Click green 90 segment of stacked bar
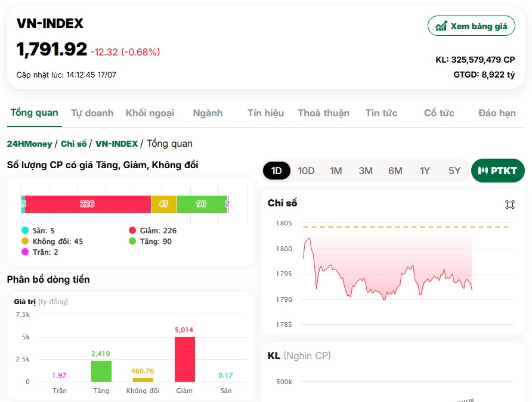 point(202,204)
